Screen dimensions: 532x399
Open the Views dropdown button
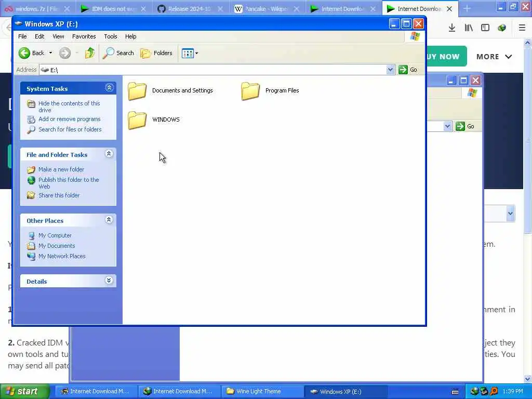coord(190,53)
